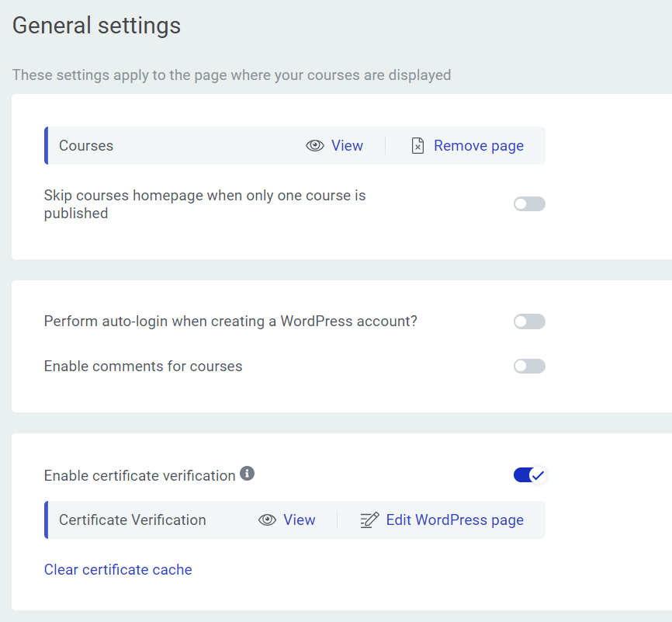Screen dimensions: 672x622
Task: Open the View link for Courses page
Action: (x=347, y=146)
